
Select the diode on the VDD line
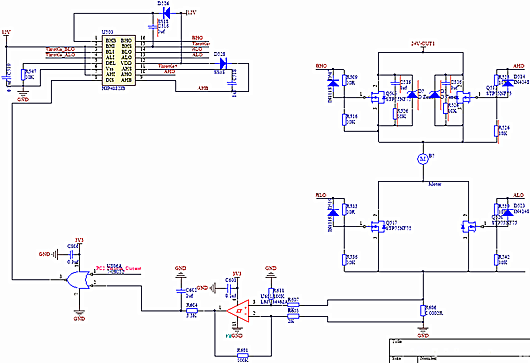coord(223,63)
